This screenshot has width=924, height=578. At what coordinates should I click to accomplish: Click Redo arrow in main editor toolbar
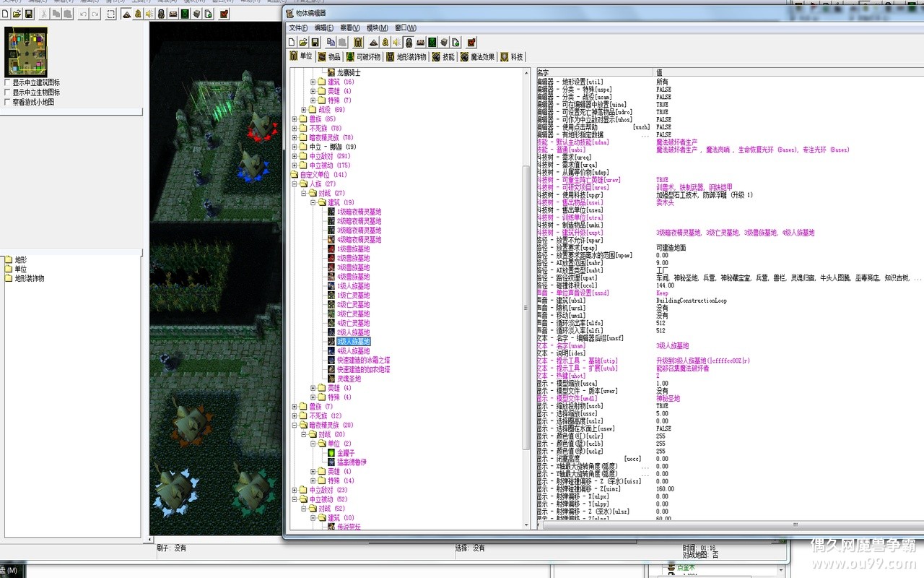(95, 14)
